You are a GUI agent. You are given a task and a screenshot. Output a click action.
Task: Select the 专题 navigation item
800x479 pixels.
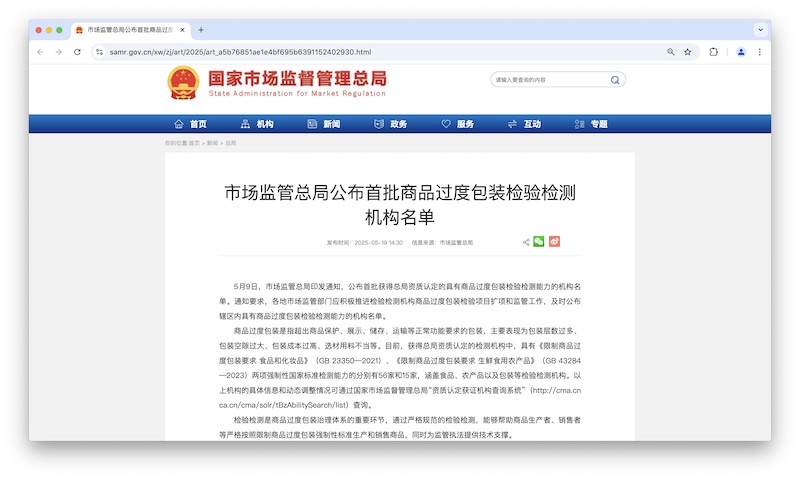tap(591, 124)
